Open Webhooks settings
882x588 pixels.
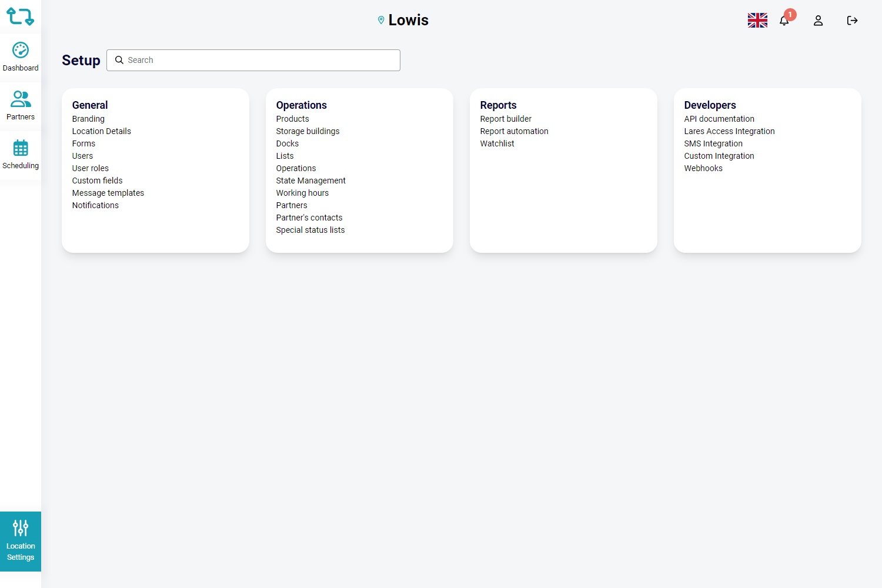click(703, 168)
